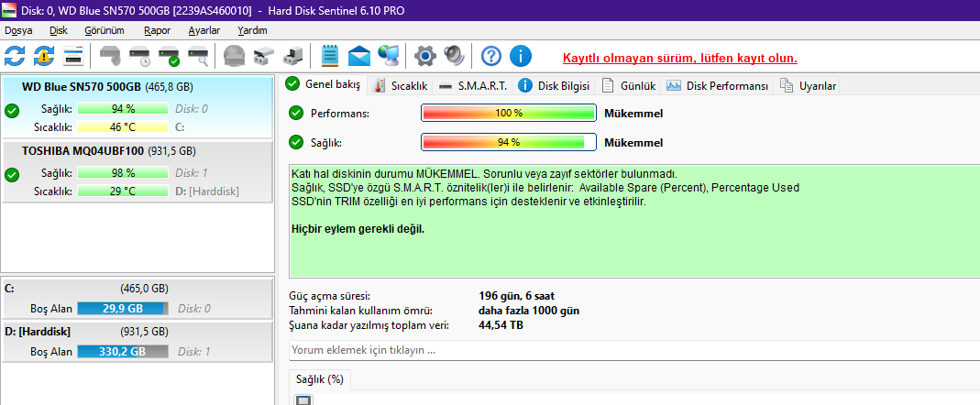The height and width of the screenshot is (405, 980).
Task: Click the floppy disk save icon below Sağlık (%)
Action: (303, 400)
